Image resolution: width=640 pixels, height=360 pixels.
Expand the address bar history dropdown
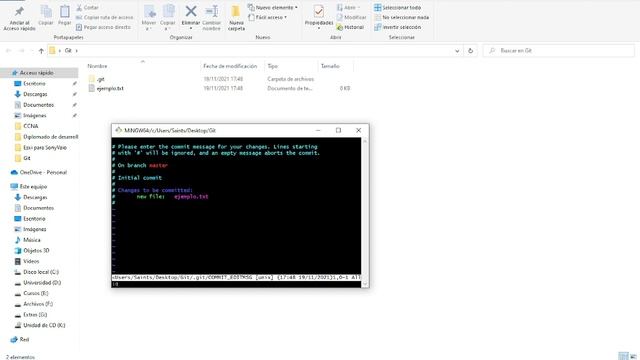tap(457, 51)
